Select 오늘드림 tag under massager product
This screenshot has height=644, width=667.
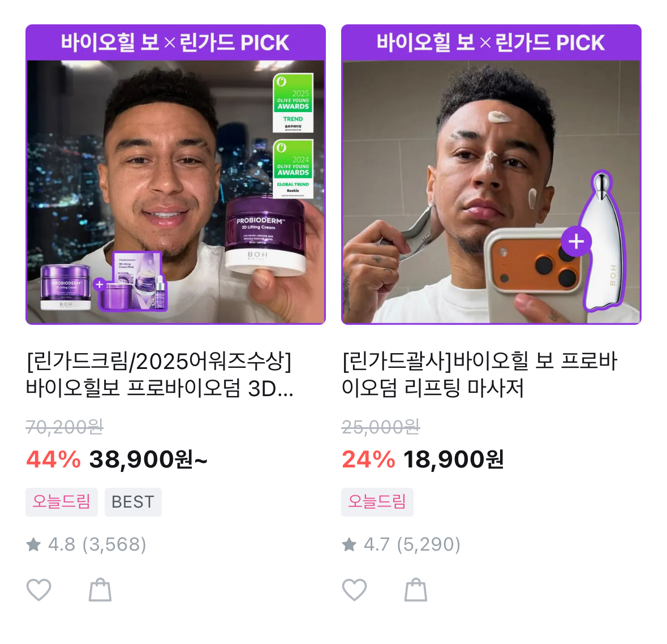click(x=377, y=503)
